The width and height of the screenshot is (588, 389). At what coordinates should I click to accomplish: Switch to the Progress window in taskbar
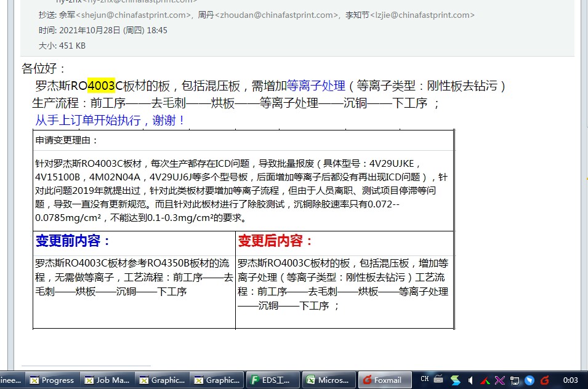(x=52, y=380)
